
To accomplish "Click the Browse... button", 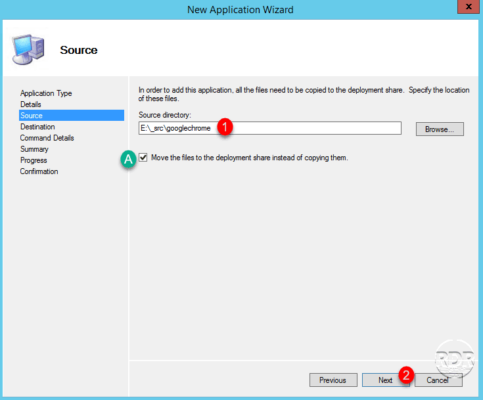I will [439, 129].
